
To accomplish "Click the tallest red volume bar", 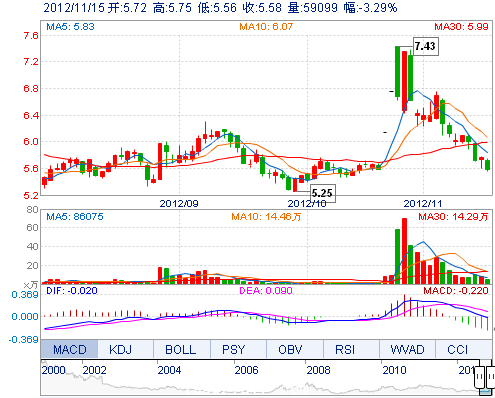I will (x=404, y=251).
